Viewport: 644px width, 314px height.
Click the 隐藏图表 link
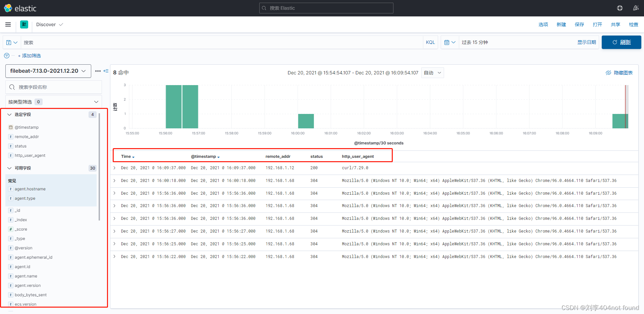tap(623, 73)
